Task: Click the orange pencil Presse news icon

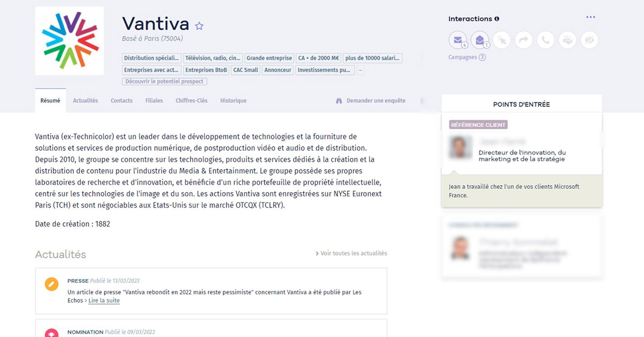Action: click(x=52, y=284)
